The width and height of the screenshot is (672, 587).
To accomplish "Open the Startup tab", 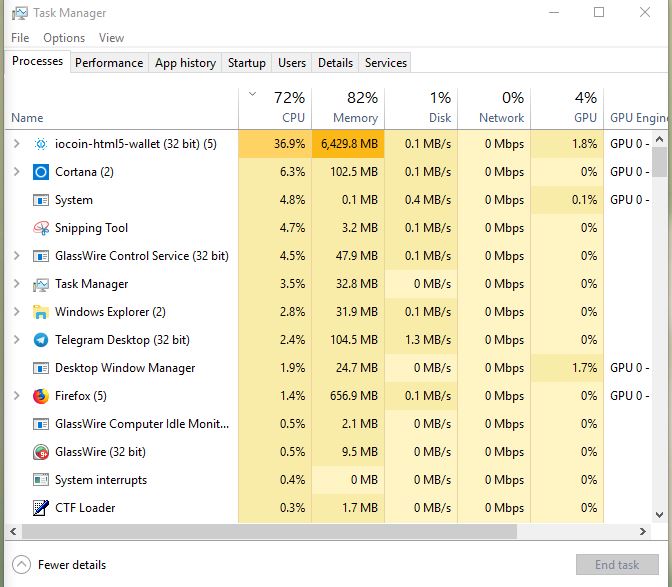I will [x=246, y=63].
